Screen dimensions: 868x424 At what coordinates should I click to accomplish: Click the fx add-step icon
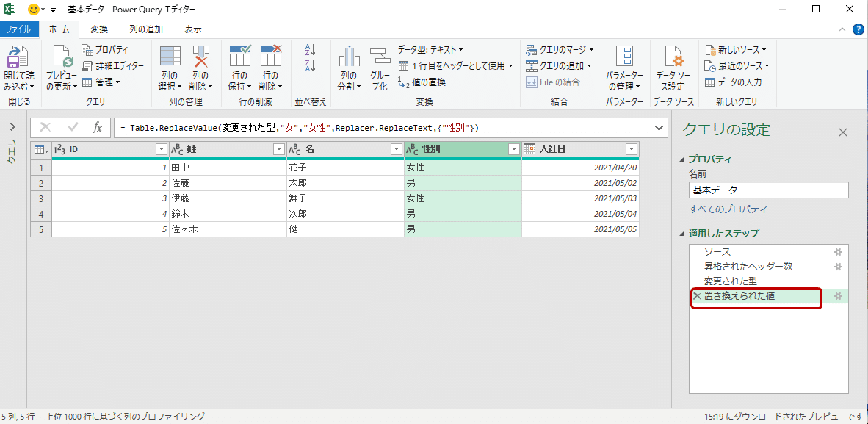point(97,127)
